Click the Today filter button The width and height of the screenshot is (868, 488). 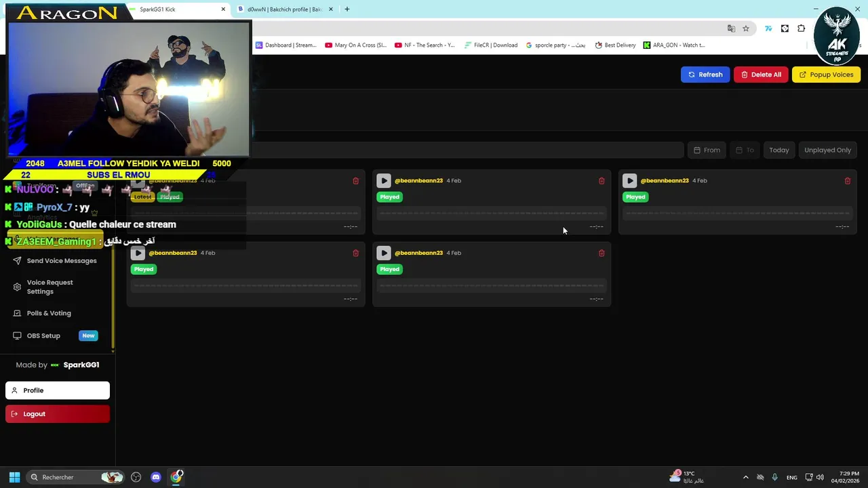tap(778, 150)
